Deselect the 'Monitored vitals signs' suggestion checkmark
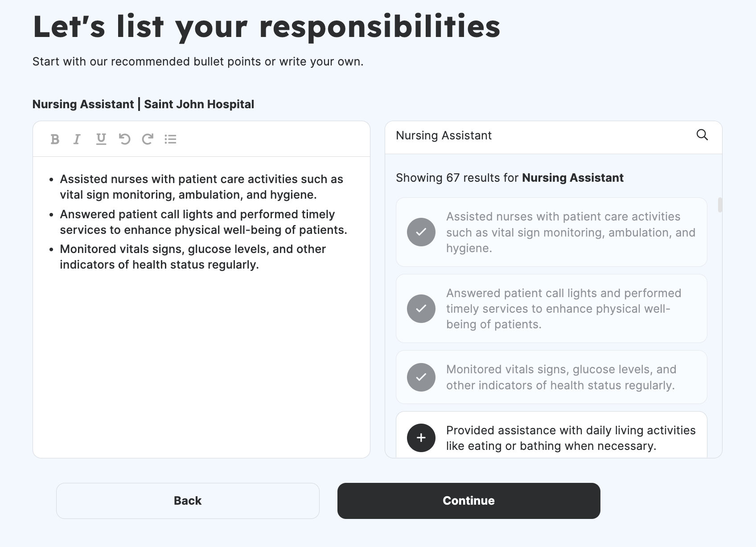This screenshot has width=756, height=547. point(420,377)
